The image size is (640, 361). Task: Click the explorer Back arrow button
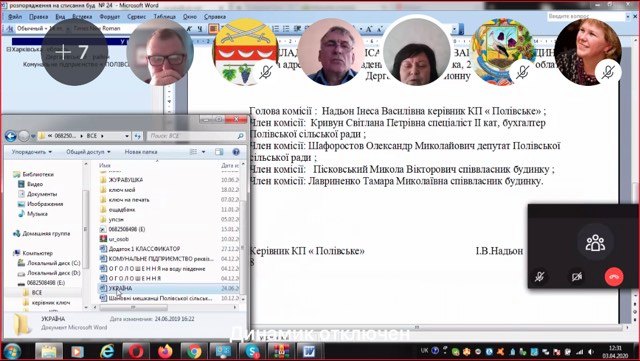click(11, 136)
